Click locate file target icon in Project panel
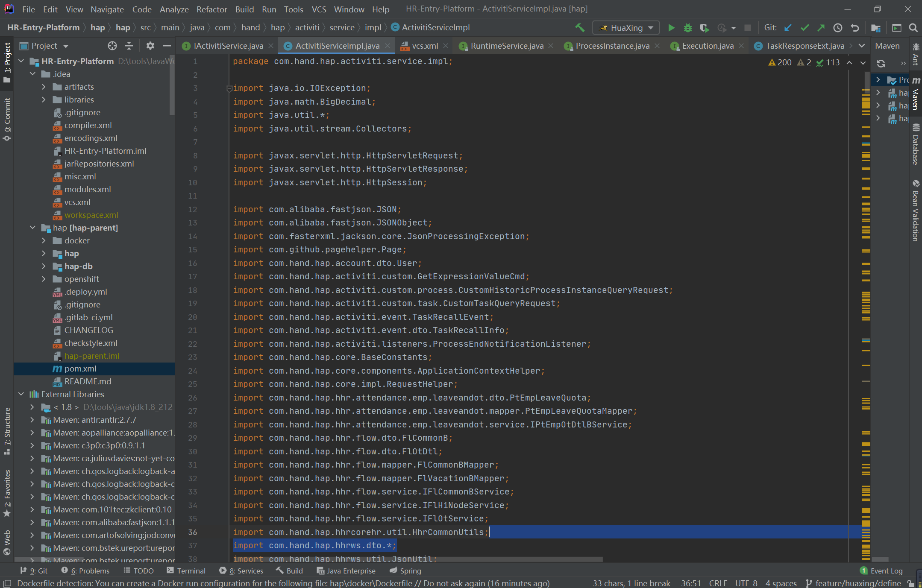The height and width of the screenshot is (588, 922). coord(112,46)
